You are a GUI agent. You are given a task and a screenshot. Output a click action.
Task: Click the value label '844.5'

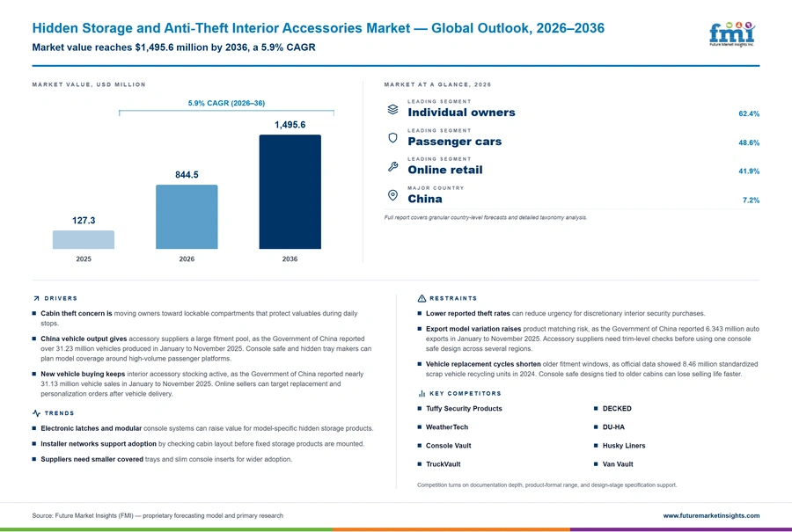(187, 175)
